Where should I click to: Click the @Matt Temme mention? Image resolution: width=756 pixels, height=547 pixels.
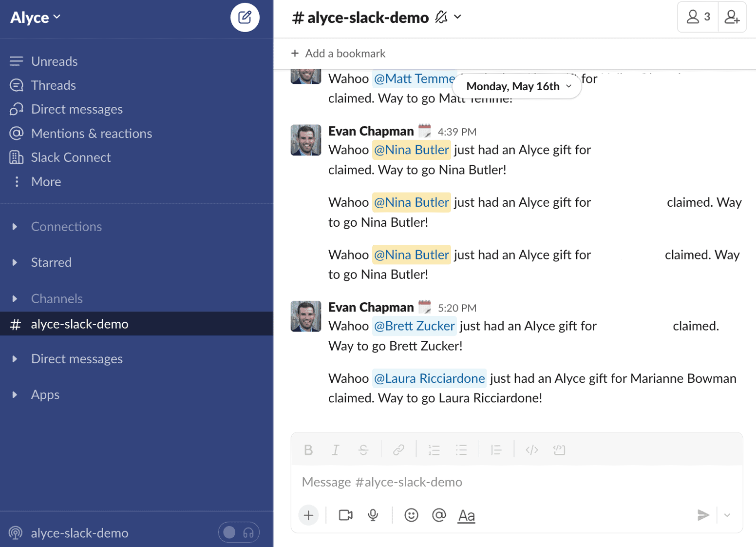414,79
